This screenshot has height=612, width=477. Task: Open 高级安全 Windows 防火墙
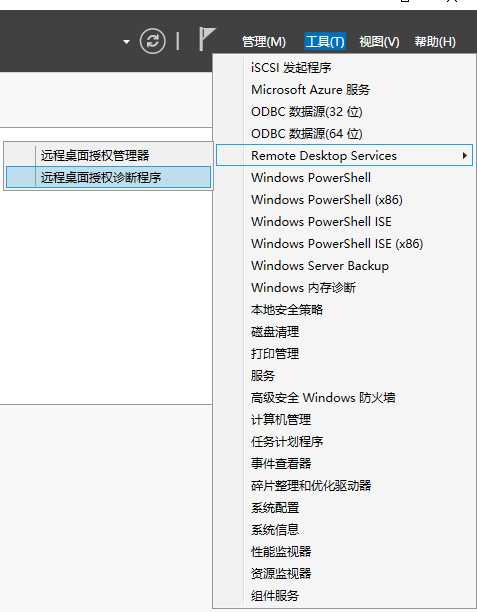pos(323,397)
